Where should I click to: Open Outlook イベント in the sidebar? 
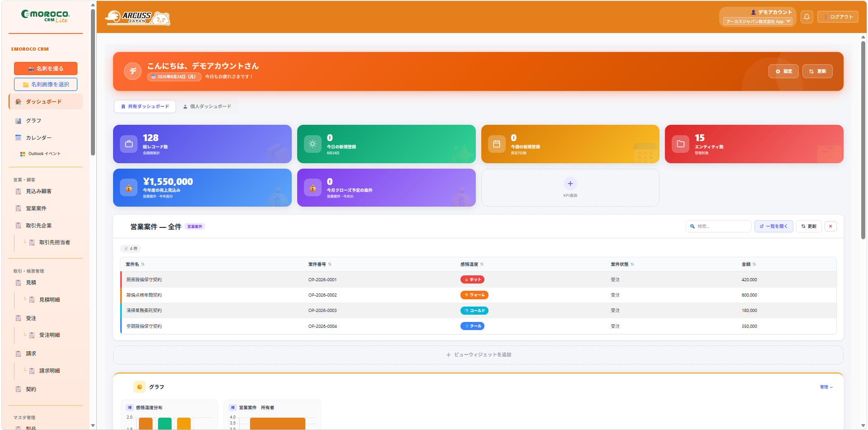(x=44, y=154)
